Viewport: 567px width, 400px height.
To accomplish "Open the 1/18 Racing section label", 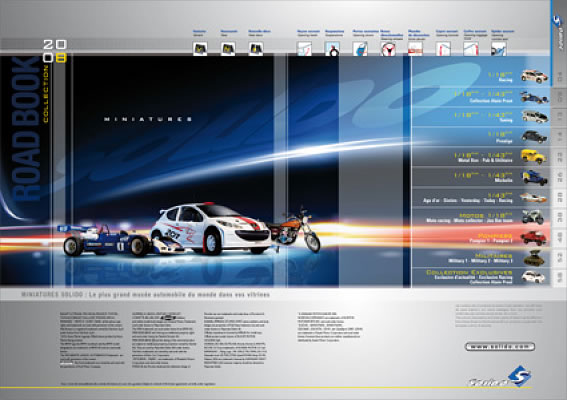I will [500, 77].
